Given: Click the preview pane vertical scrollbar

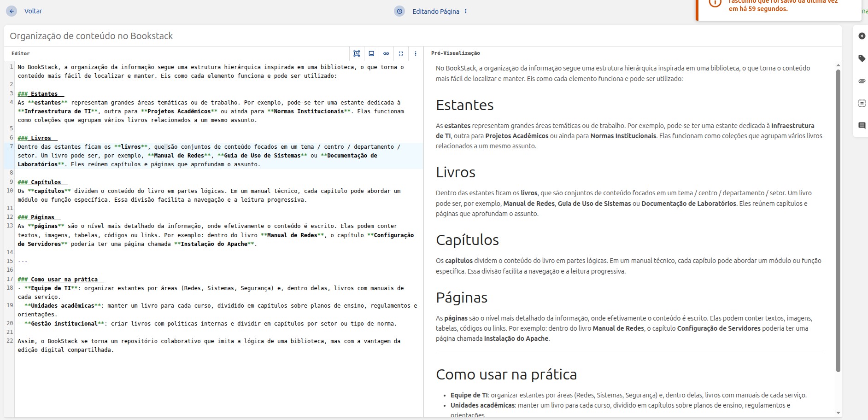Looking at the screenshot, I should pos(838,221).
